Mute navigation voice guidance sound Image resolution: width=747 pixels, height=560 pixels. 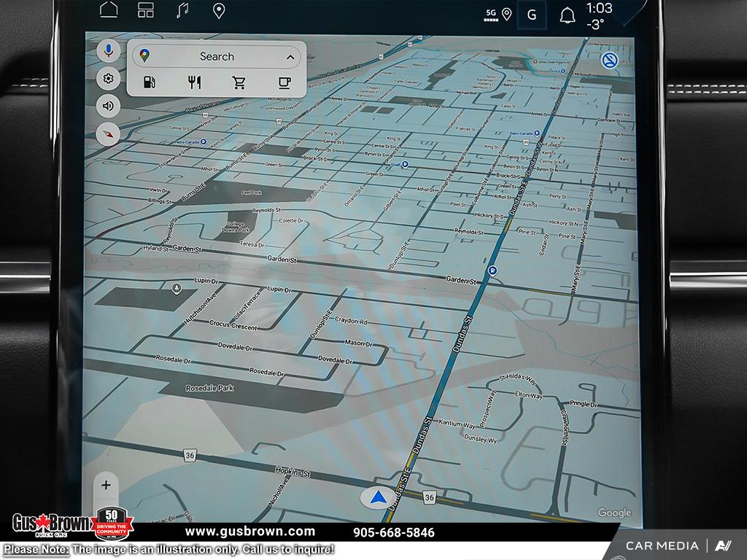point(109,106)
